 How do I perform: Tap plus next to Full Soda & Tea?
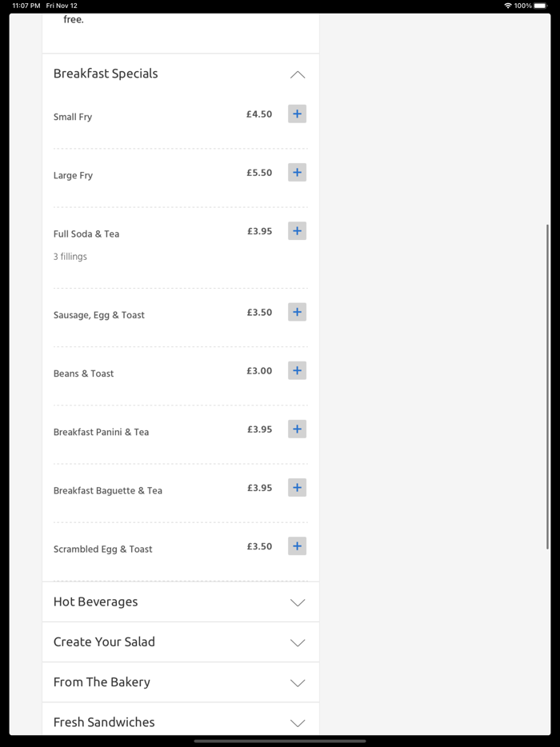pyautogui.click(x=297, y=231)
